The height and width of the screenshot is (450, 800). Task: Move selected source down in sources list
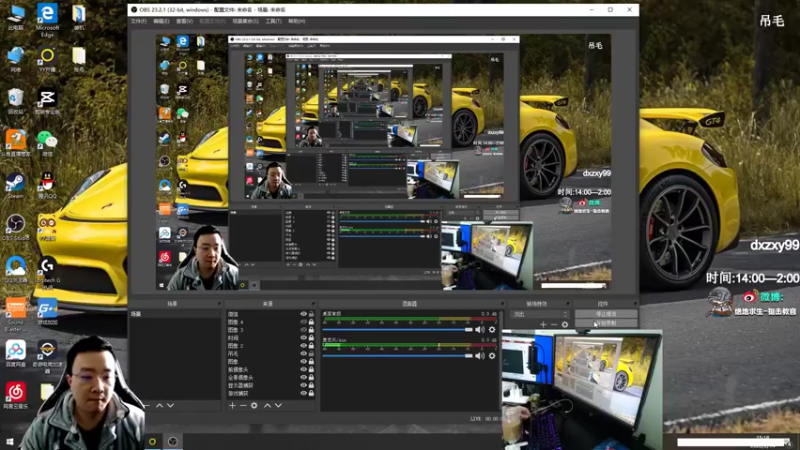coord(278,406)
